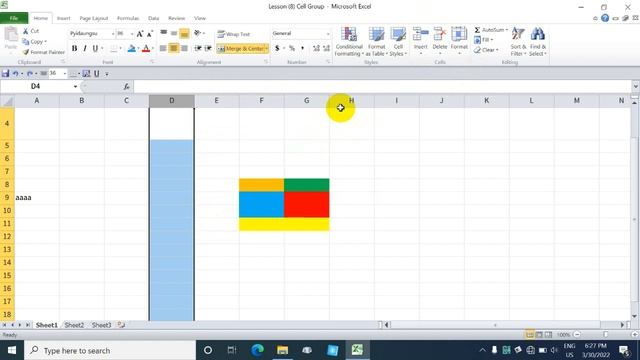
Task: Open the General number format dropdown
Action: click(x=328, y=33)
